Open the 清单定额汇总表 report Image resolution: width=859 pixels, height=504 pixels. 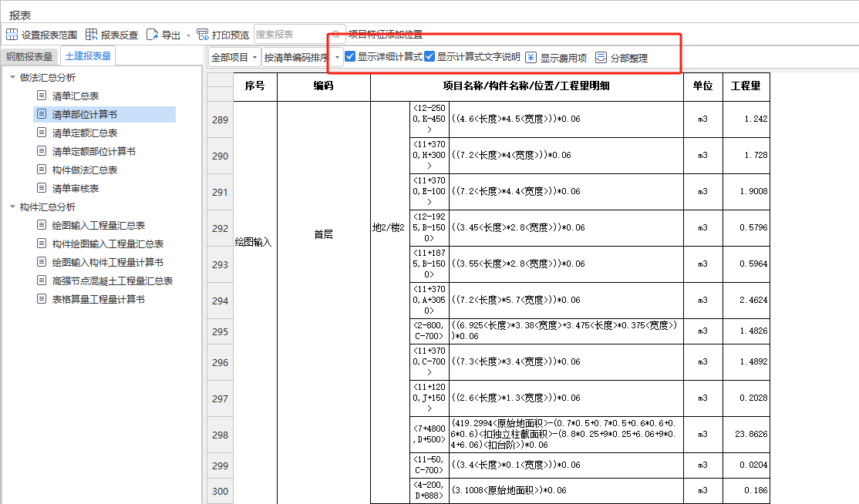(x=84, y=133)
